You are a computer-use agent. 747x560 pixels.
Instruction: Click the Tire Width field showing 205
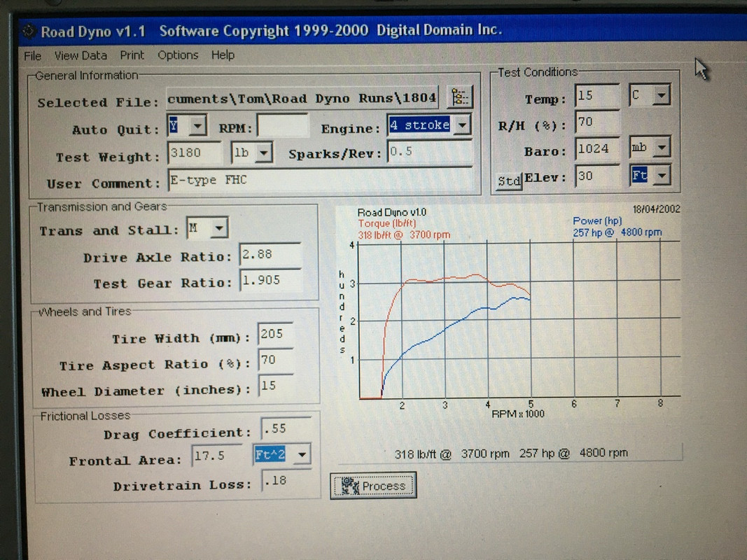(275, 334)
